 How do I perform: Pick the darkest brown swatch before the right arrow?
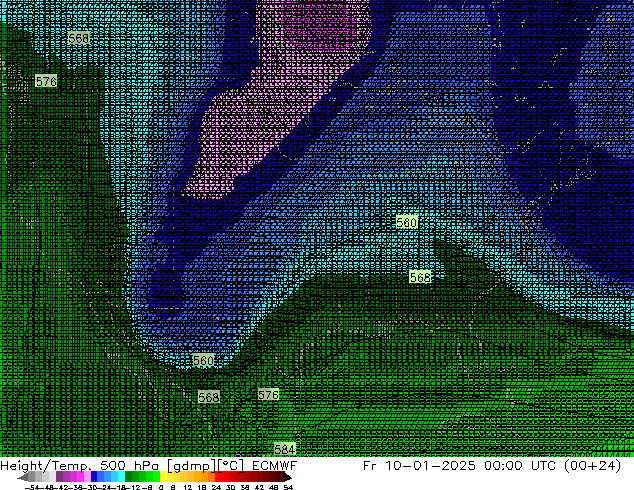click(281, 477)
